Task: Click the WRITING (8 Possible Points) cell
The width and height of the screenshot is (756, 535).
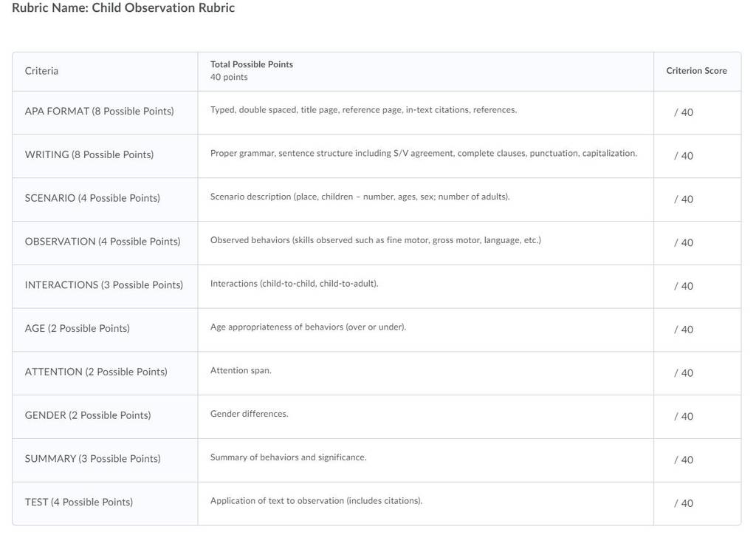Action: click(x=89, y=154)
